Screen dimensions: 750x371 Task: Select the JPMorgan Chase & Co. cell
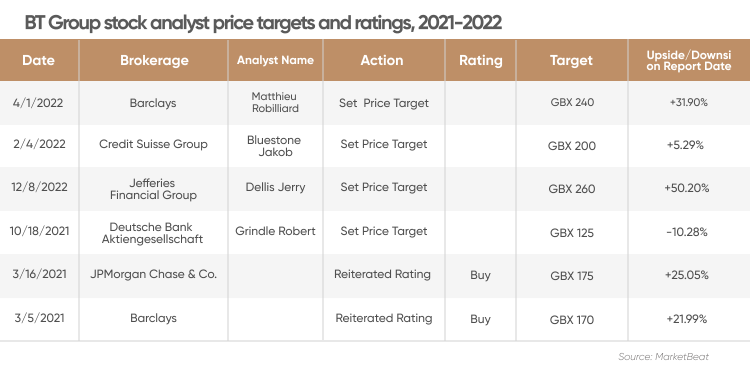click(x=153, y=274)
